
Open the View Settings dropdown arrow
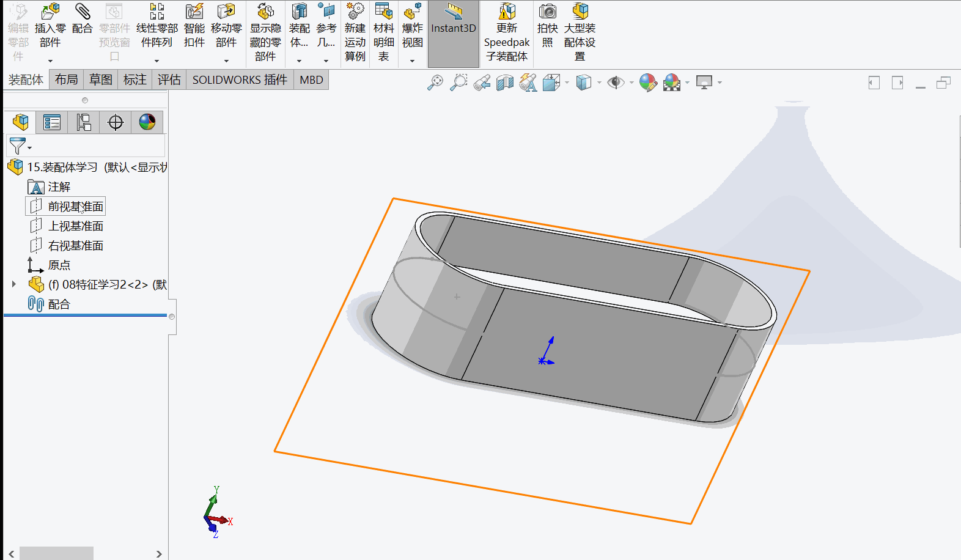(720, 83)
